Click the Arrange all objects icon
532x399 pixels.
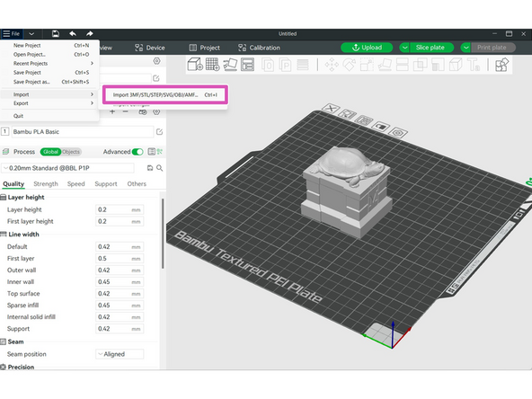tap(248, 64)
